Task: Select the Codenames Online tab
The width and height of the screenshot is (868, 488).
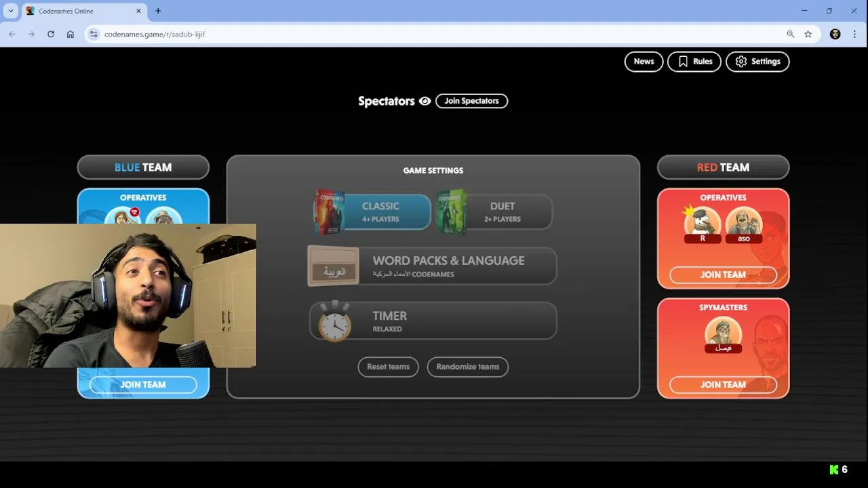Action: [84, 12]
